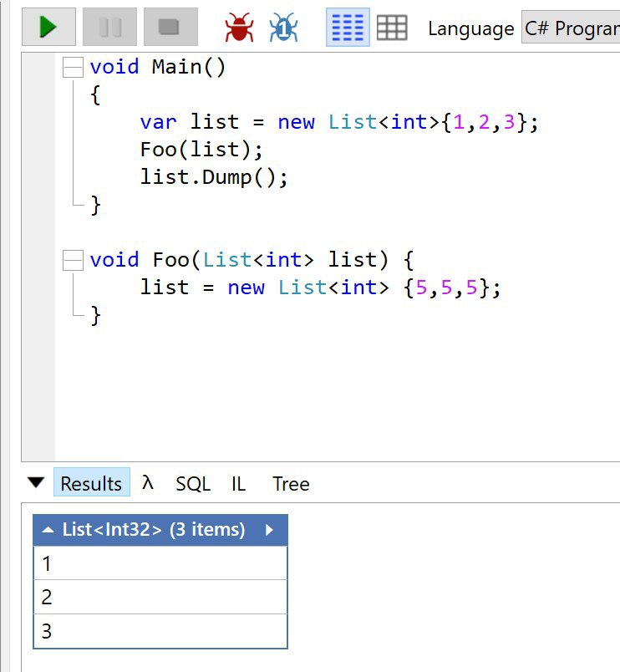
Task: Click the Language label
Action: coord(471,28)
